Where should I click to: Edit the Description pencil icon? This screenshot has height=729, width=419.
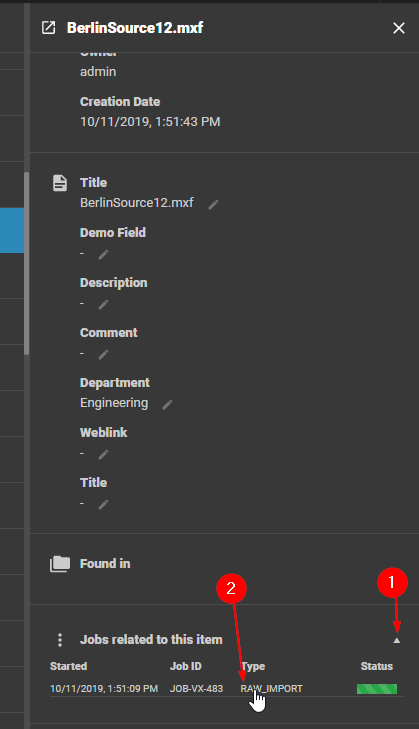103,305
